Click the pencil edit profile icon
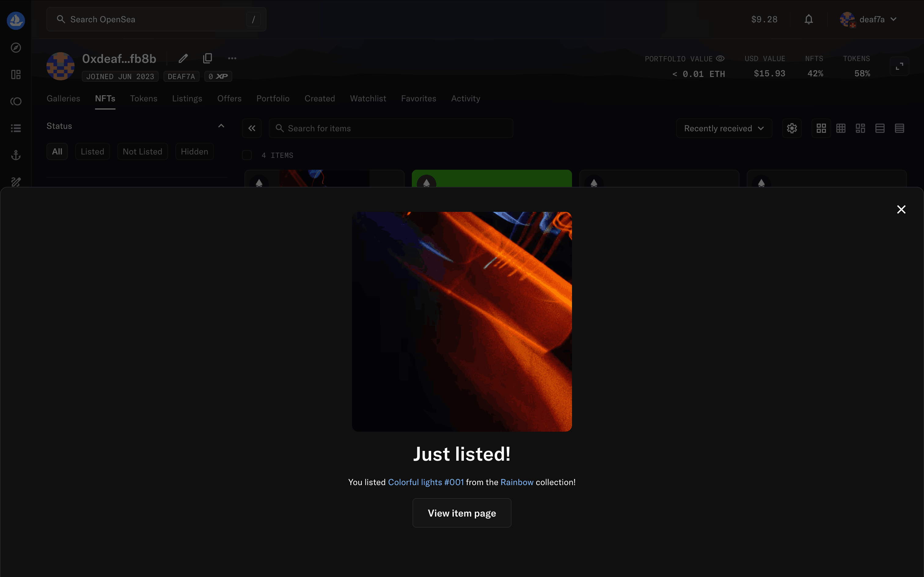This screenshot has width=924, height=577. tap(183, 58)
